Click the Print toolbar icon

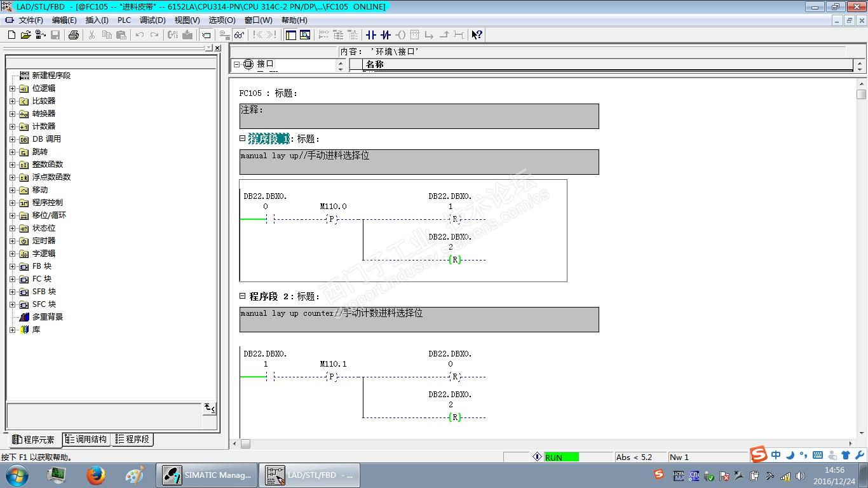73,35
